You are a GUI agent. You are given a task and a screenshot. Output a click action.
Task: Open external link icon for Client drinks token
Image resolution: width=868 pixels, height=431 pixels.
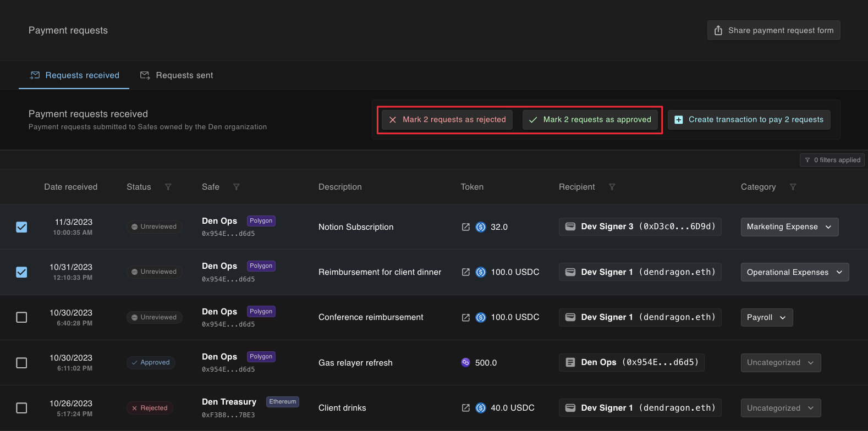coord(466,408)
